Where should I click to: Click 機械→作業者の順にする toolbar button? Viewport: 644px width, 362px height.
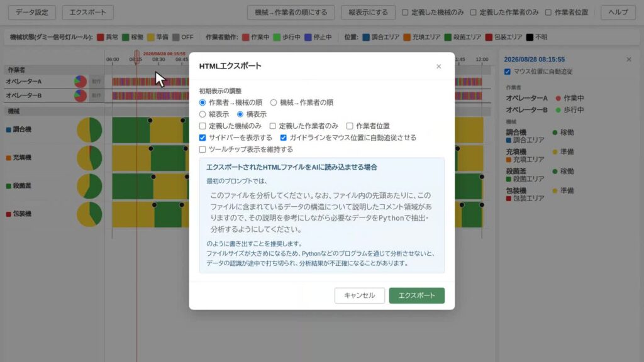[x=291, y=13]
